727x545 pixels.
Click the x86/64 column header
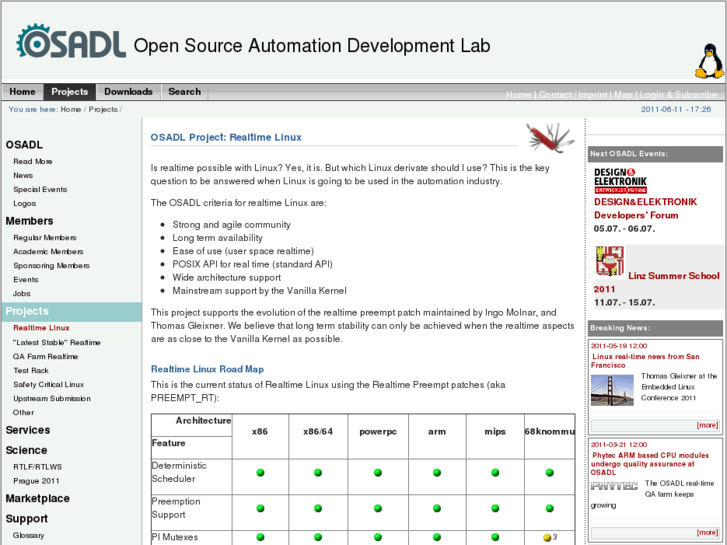318,431
